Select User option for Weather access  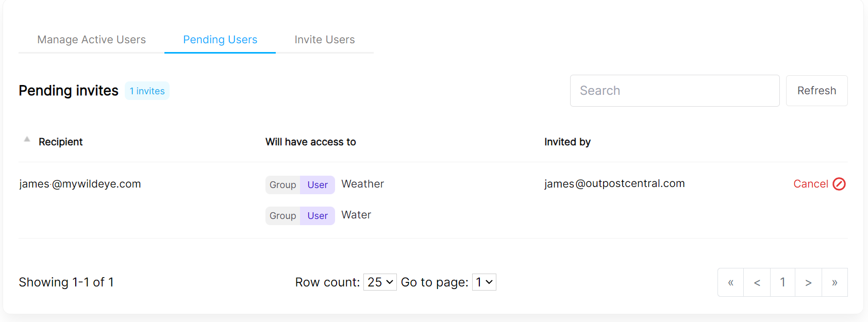(x=318, y=185)
